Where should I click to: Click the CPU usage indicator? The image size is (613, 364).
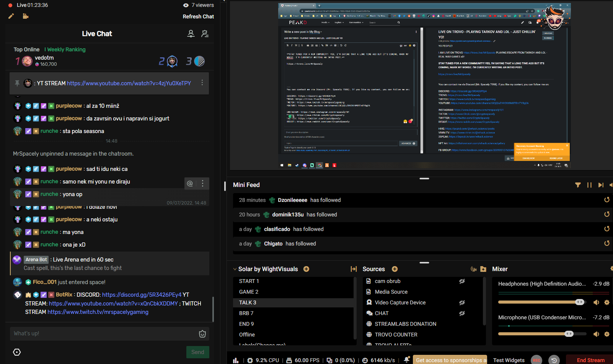click(263, 360)
